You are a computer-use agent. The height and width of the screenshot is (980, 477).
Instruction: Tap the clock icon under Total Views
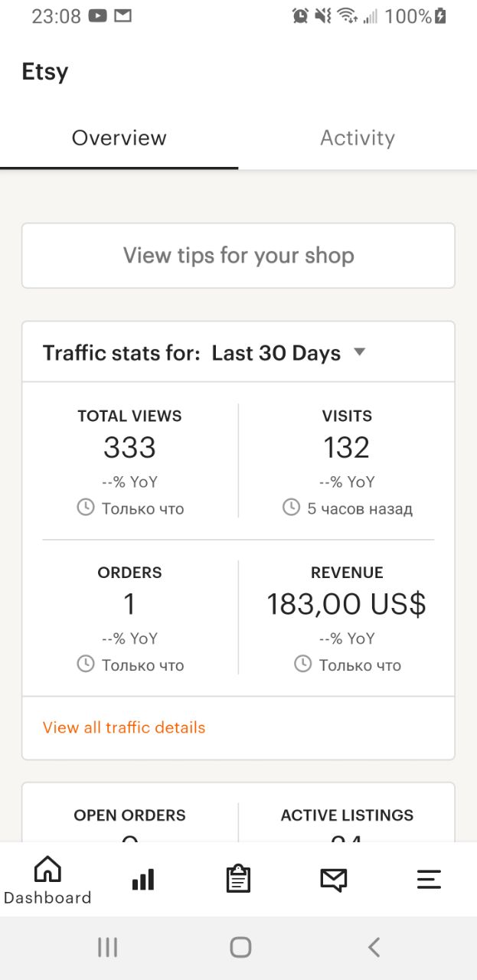point(86,508)
